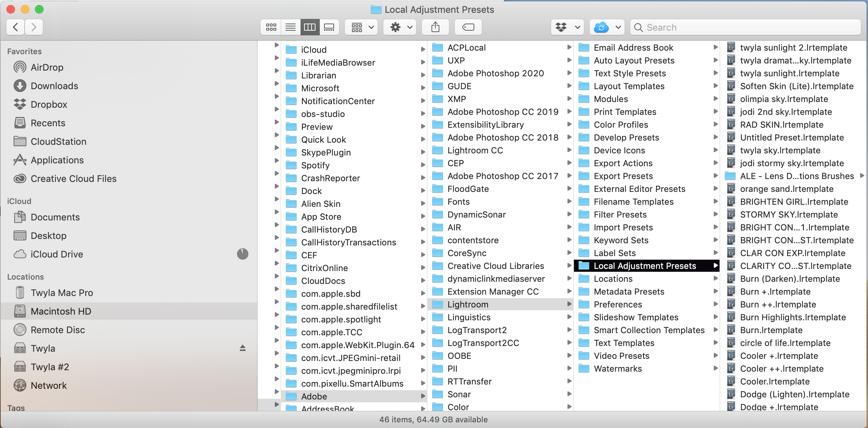The width and height of the screenshot is (868, 428).
Task: Open the Lightroom CC folder
Action: point(475,150)
